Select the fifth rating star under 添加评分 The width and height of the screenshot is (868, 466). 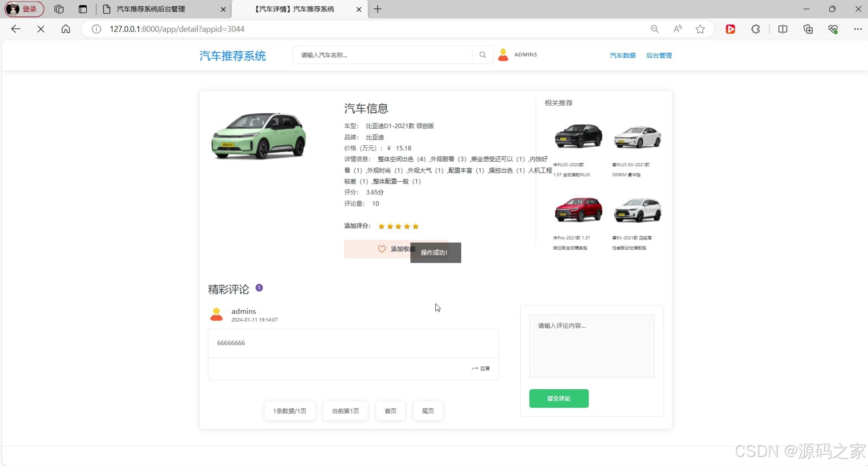pyautogui.click(x=415, y=226)
